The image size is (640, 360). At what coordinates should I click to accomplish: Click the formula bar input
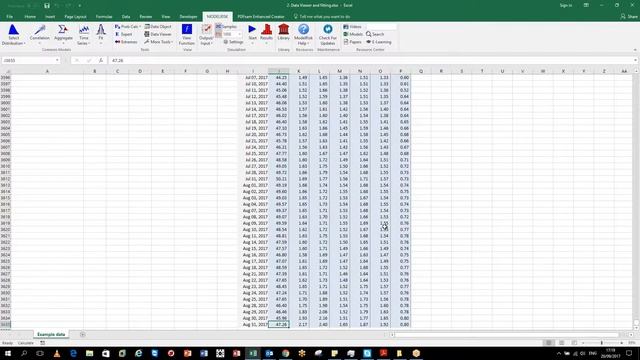pyautogui.click(x=371, y=60)
